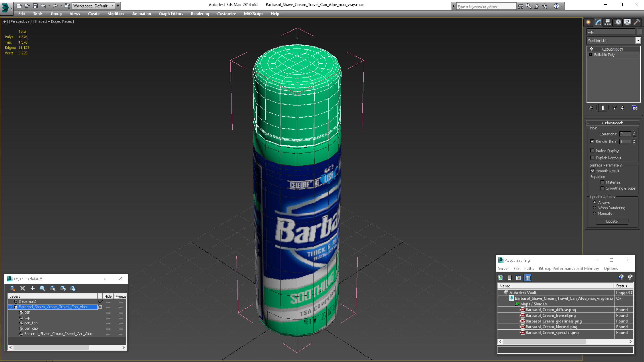Open the Motion command panel tab

tap(618, 22)
